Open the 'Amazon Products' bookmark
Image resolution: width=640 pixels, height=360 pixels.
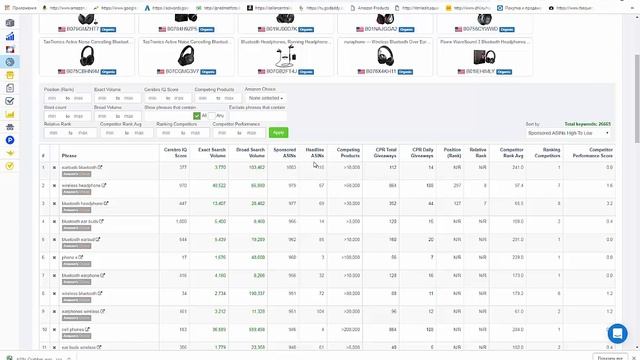point(369,8)
